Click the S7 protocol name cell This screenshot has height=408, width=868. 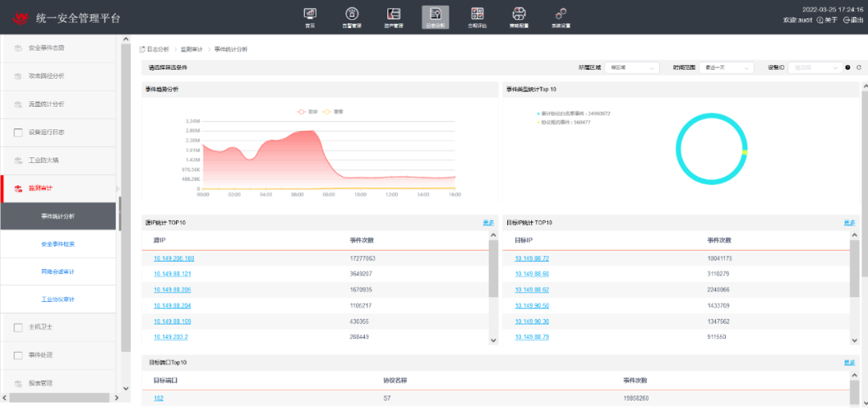tap(387, 398)
